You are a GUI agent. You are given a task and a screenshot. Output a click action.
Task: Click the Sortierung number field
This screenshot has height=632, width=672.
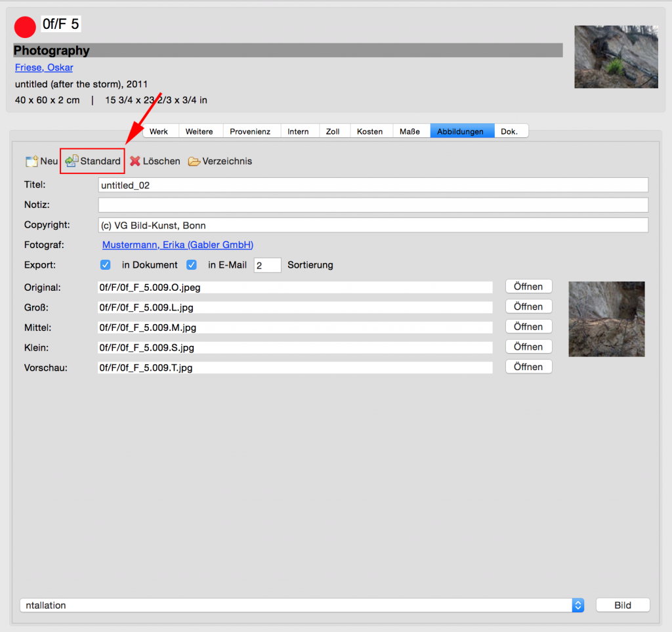point(268,265)
